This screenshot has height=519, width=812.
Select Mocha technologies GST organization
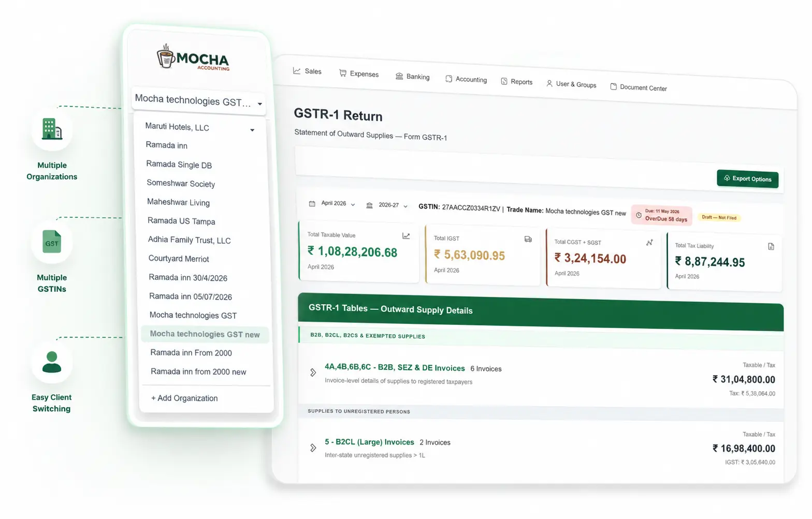click(x=193, y=315)
